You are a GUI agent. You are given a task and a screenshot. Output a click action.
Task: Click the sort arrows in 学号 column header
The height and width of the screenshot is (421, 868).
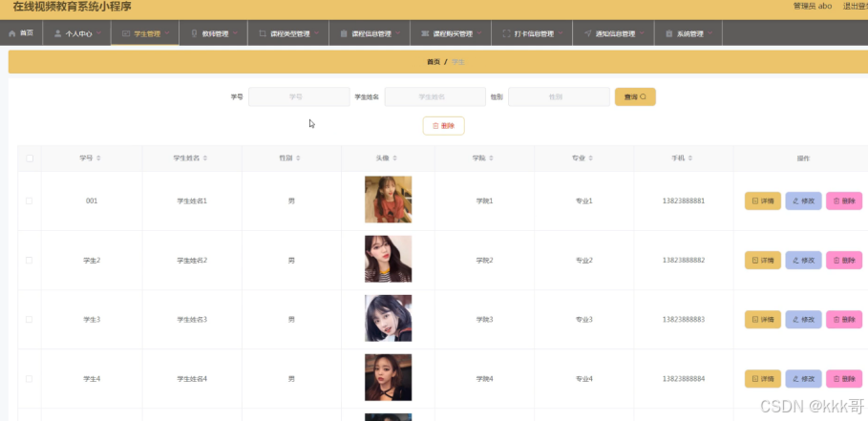[x=98, y=158]
